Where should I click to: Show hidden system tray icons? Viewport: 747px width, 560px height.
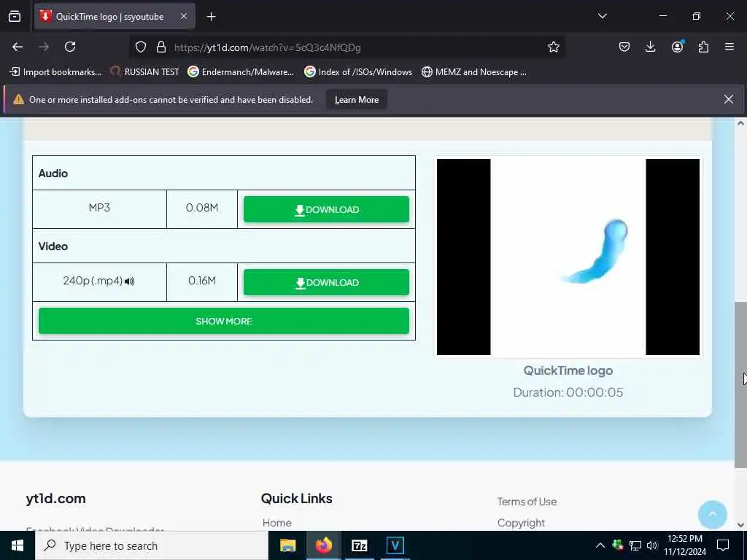(600, 545)
